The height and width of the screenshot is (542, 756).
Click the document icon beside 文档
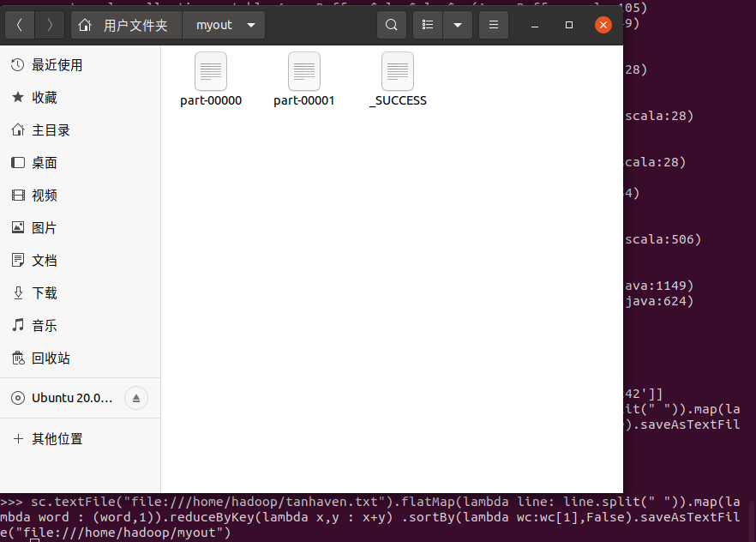[x=18, y=260]
